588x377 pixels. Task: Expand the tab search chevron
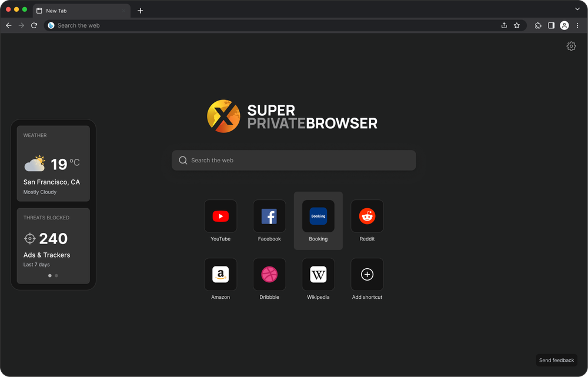pyautogui.click(x=577, y=9)
